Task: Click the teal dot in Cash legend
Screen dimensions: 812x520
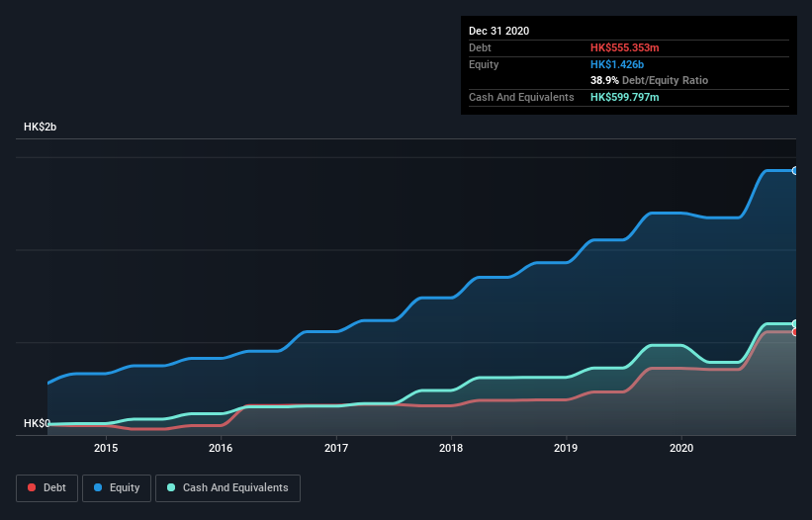Action: tap(171, 487)
